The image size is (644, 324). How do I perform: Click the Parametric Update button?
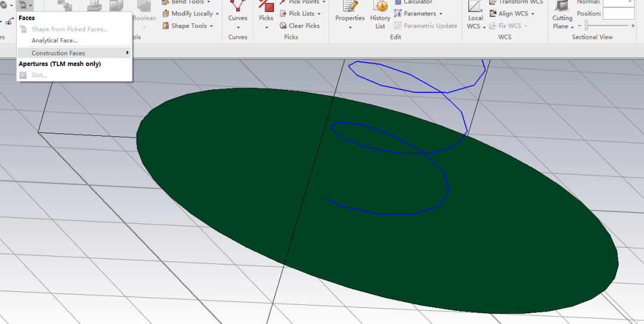[x=426, y=26]
